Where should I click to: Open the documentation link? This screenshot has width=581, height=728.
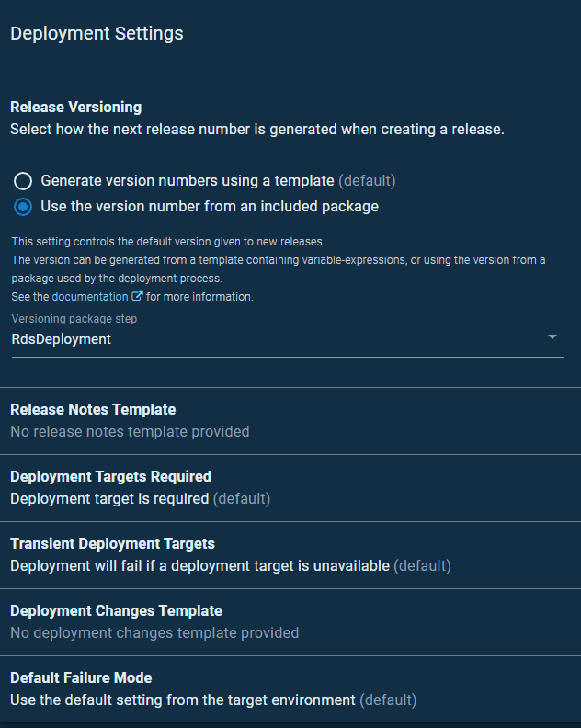[90, 297]
